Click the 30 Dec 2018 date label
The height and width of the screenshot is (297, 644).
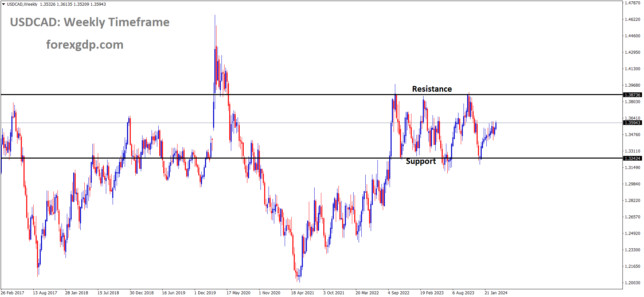pyautogui.click(x=142, y=293)
